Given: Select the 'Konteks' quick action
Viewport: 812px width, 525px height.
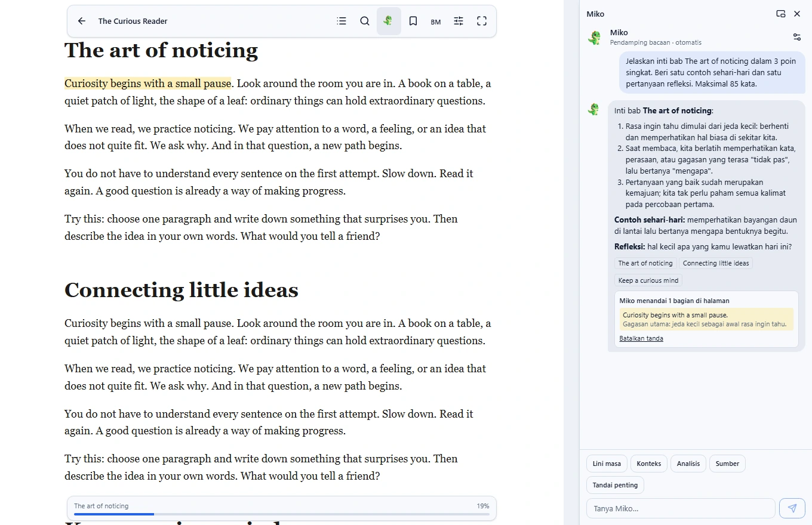Looking at the screenshot, I should pyautogui.click(x=649, y=464).
